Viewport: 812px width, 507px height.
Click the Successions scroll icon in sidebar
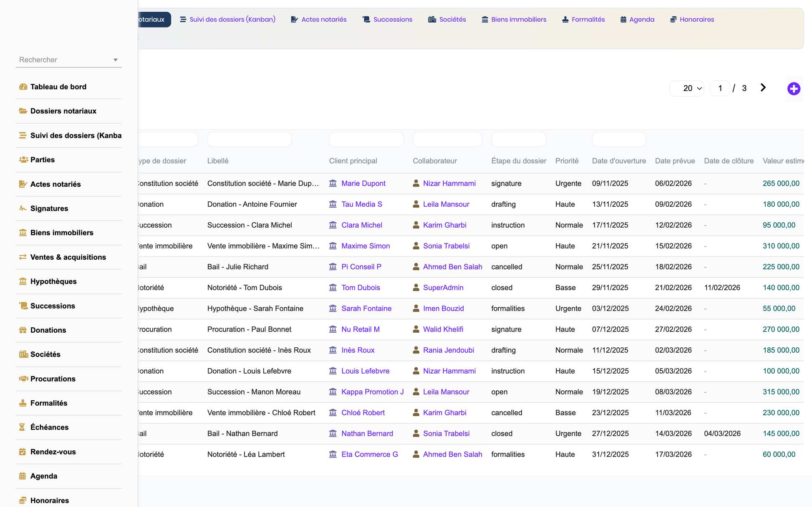pyautogui.click(x=23, y=306)
